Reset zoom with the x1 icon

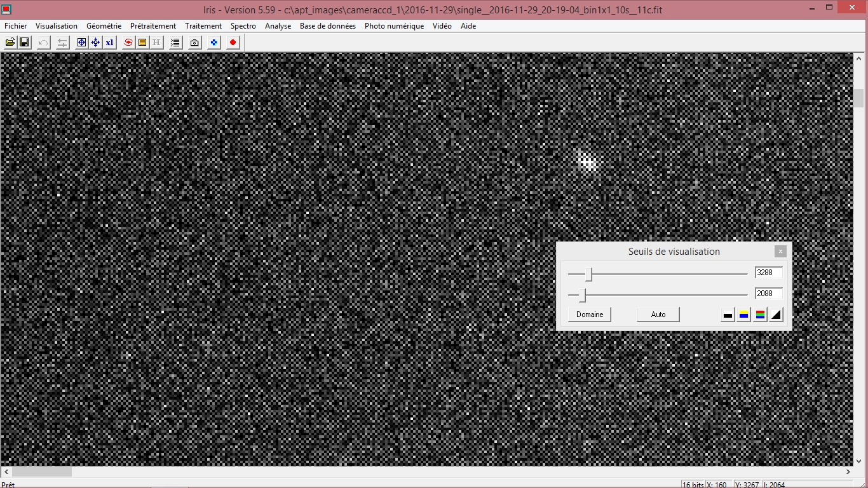tap(109, 43)
